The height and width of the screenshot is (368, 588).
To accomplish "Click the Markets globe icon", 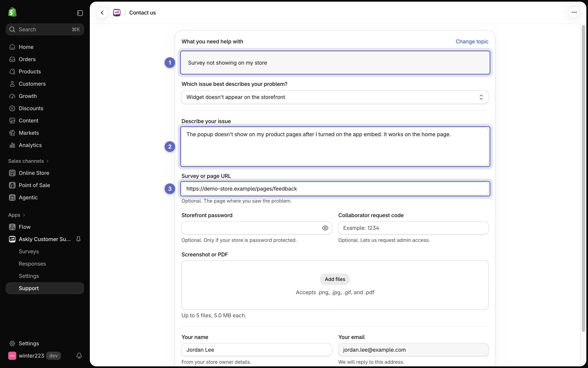I will (12, 133).
